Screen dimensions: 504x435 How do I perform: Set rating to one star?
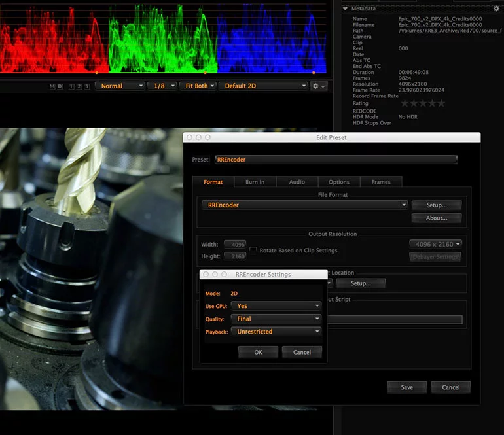coord(405,103)
